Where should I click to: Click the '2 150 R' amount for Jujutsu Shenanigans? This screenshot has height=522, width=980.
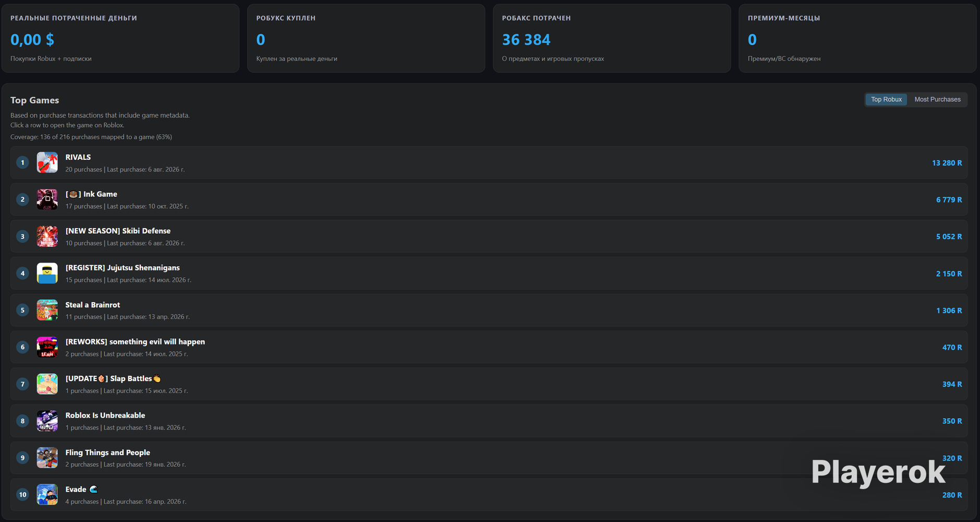949,274
